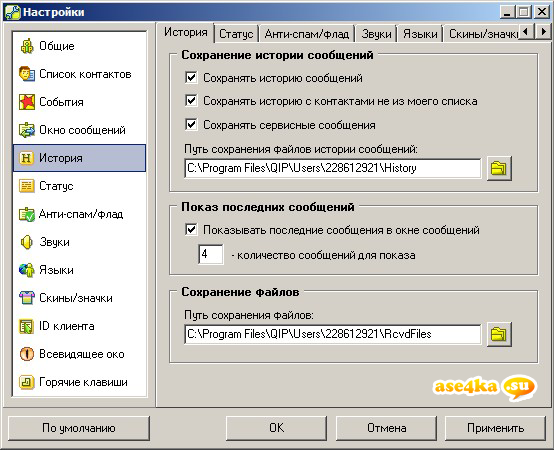Toggle Показывать последние сообщения в окне сообщений
This screenshot has width=554, height=450.
[x=191, y=230]
